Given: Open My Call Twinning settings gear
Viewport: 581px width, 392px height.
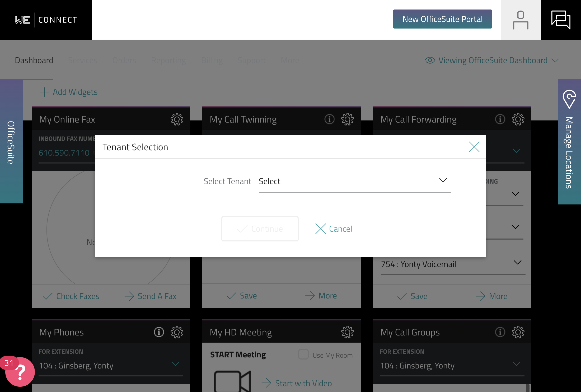Looking at the screenshot, I should (x=348, y=119).
